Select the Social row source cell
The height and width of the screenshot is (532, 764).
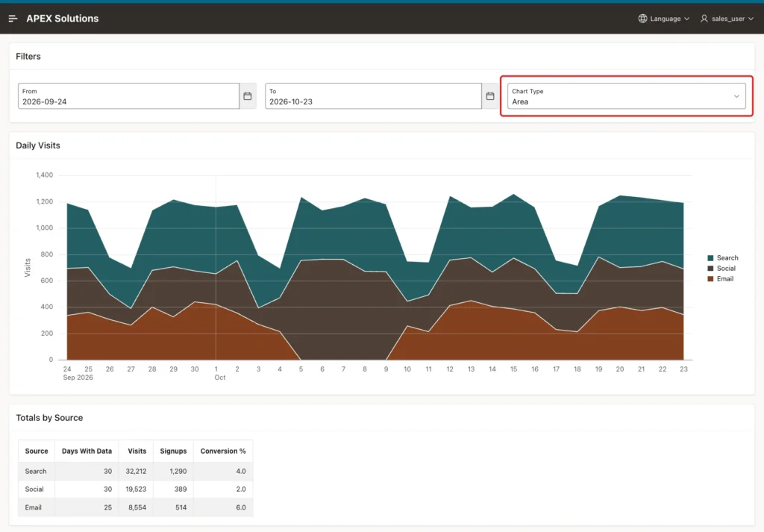coord(37,489)
